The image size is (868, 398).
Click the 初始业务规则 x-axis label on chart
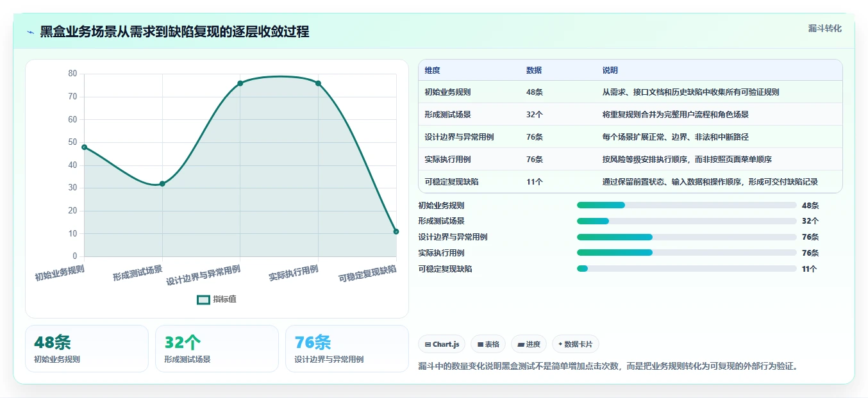coord(60,273)
